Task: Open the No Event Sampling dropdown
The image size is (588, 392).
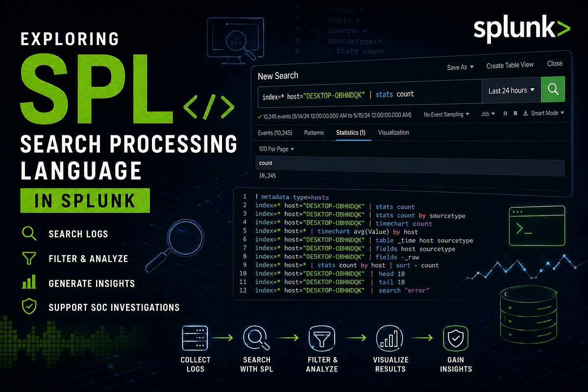Action: click(446, 114)
